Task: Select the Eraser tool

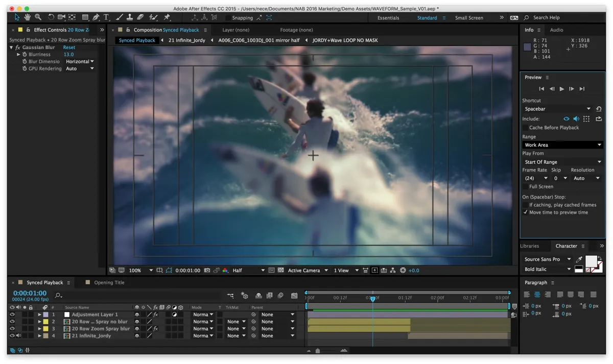Action: coord(140,17)
